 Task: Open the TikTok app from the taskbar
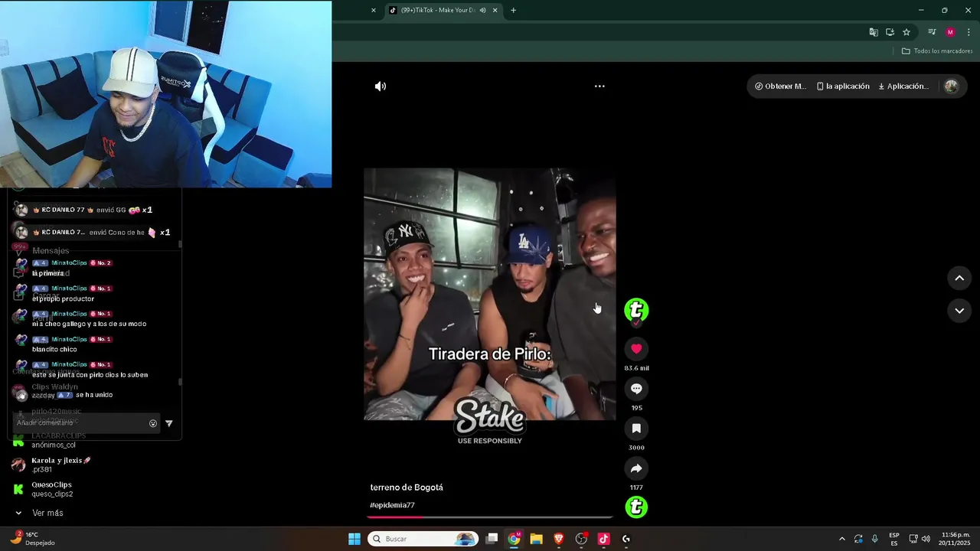[603, 539]
